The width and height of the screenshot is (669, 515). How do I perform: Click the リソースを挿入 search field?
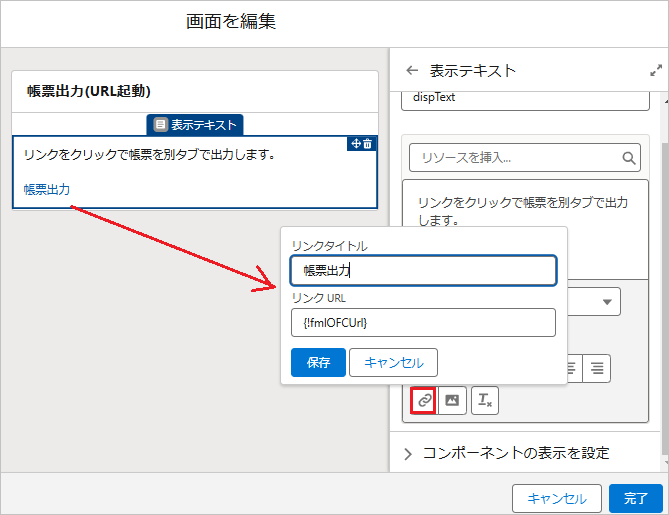(524, 158)
